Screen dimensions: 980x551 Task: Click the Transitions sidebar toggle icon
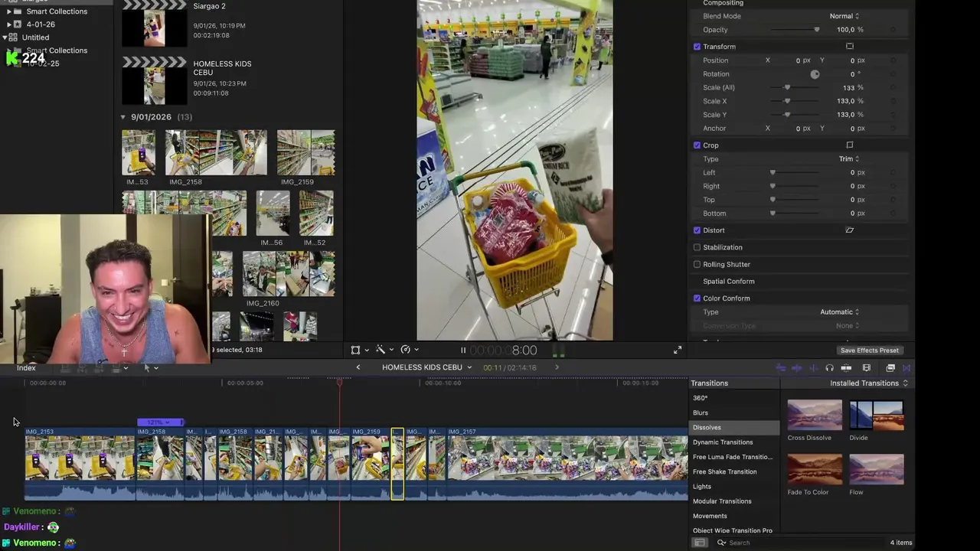[700, 543]
